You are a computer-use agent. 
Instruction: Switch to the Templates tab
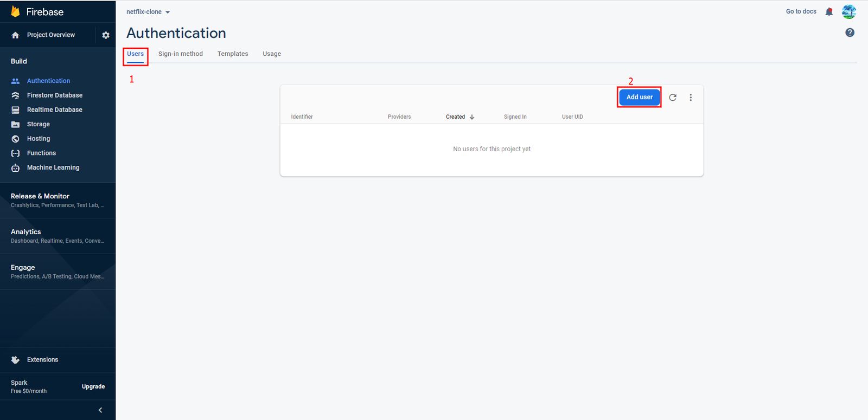233,54
